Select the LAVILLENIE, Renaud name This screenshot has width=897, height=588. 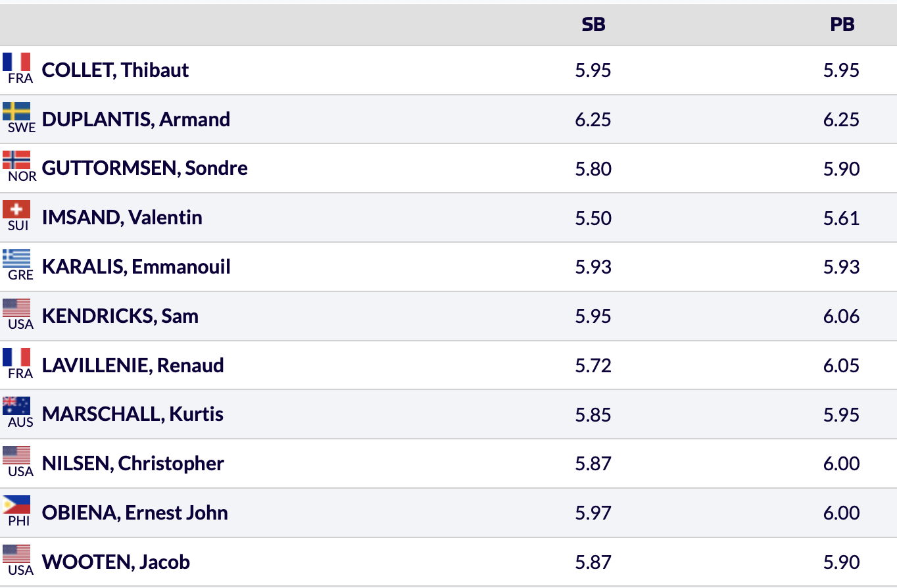pyautogui.click(x=132, y=366)
